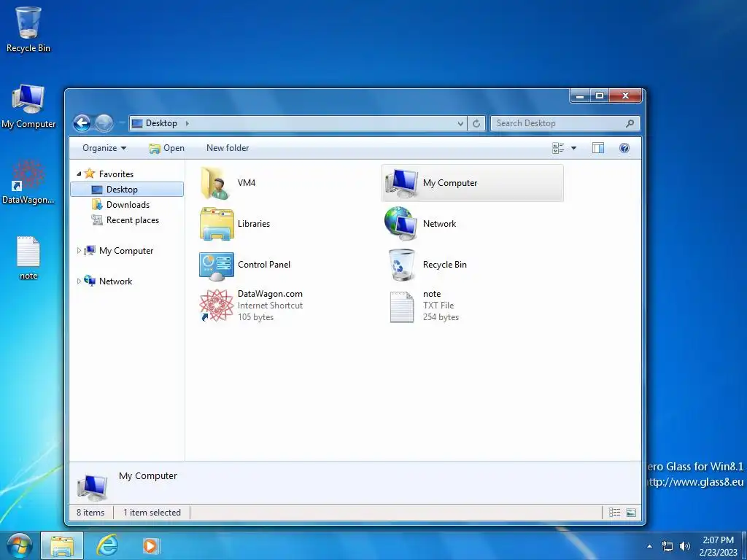This screenshot has height=560, width=747.
Task: Select Desktop under Favorites
Action: coord(127,190)
